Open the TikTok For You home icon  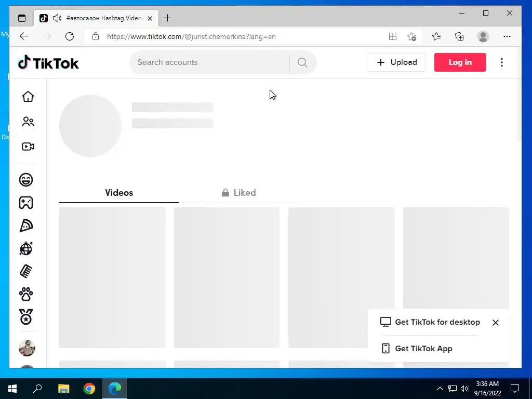pos(28,97)
